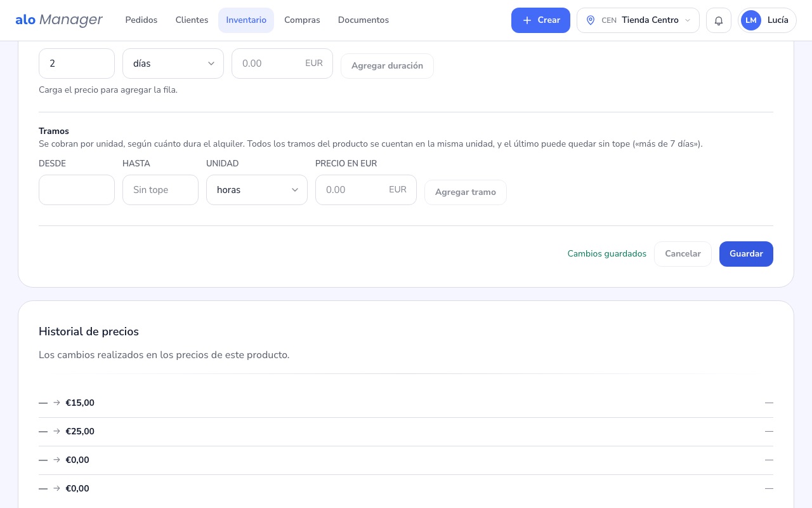Click the €15,00 price history entry

coord(406,403)
